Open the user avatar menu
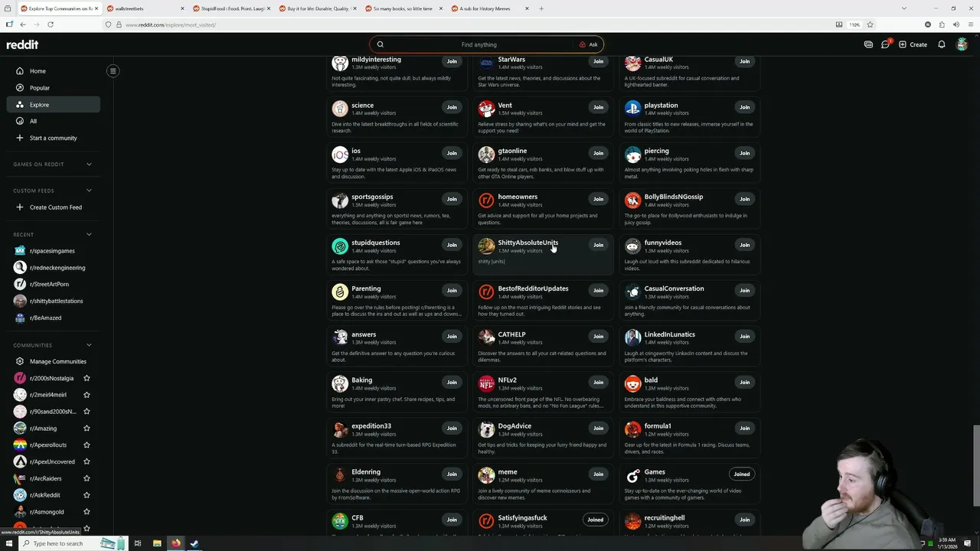The height and width of the screenshot is (551, 980). pos(962,44)
